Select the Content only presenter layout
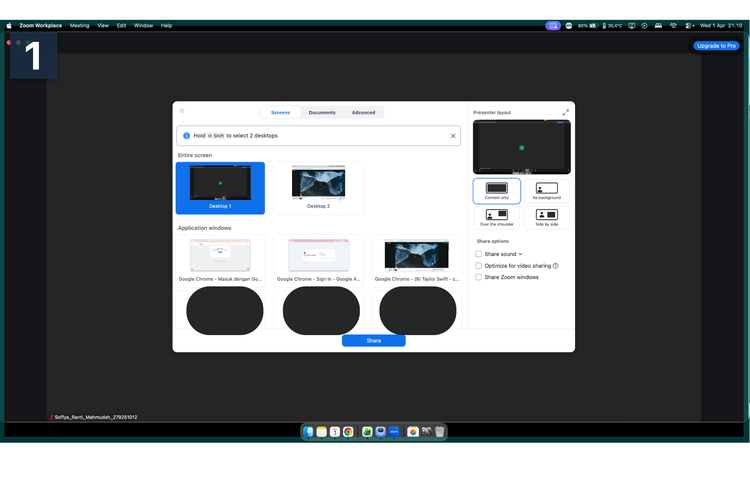Viewport: 750px width, 500px height. (496, 191)
